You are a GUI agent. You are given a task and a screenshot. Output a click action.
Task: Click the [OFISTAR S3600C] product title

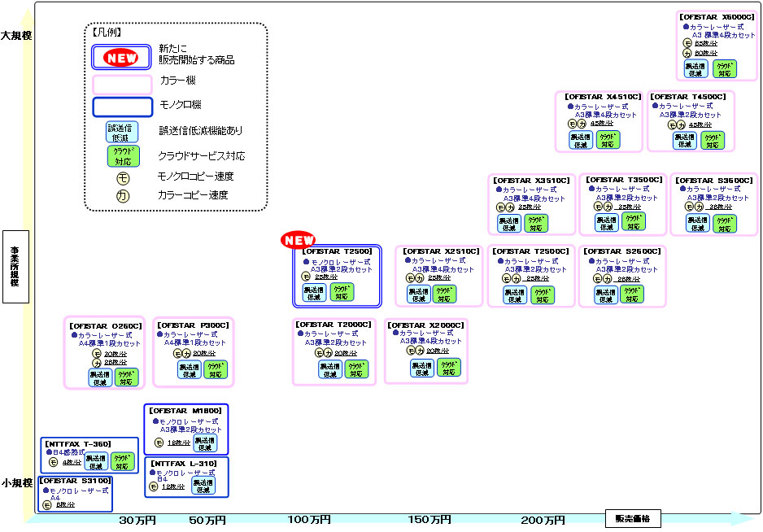[714, 181]
